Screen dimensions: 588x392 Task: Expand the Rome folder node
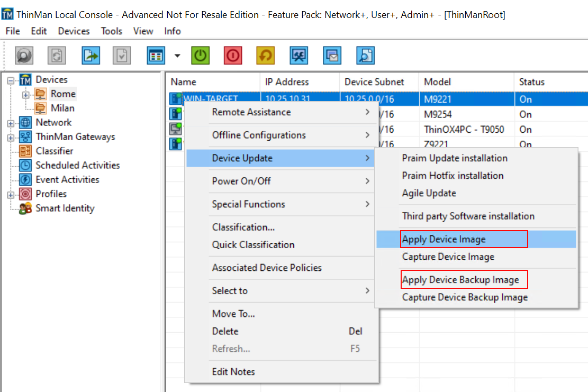(x=25, y=95)
